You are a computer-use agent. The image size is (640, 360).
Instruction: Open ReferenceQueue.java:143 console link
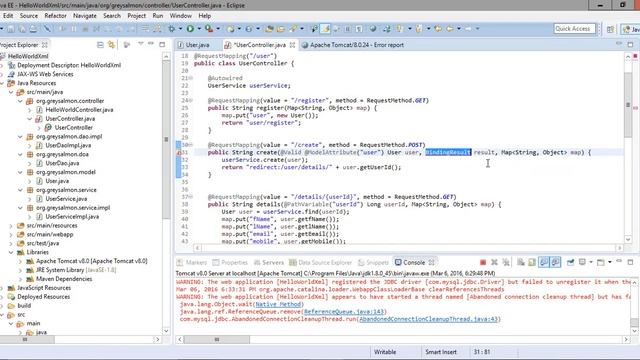pos(343,311)
